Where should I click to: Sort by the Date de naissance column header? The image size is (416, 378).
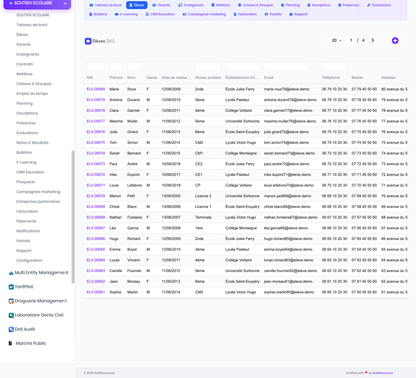coord(176,77)
